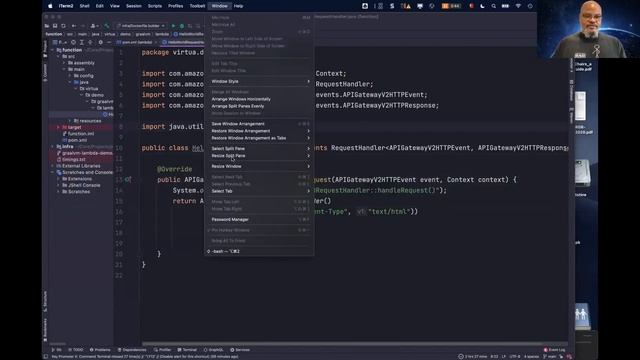Screen dimensions: 640x360
Task: Expand the Resize Split Pane submenu
Action: click(259, 156)
